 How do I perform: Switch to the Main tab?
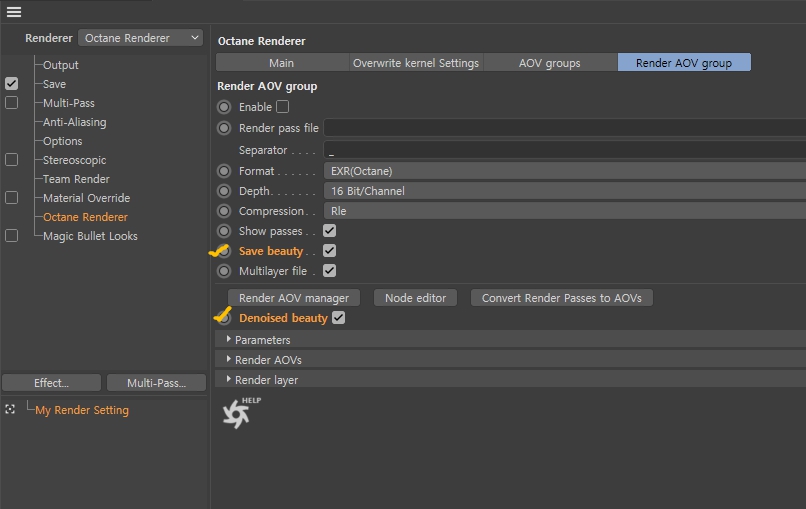coord(282,62)
